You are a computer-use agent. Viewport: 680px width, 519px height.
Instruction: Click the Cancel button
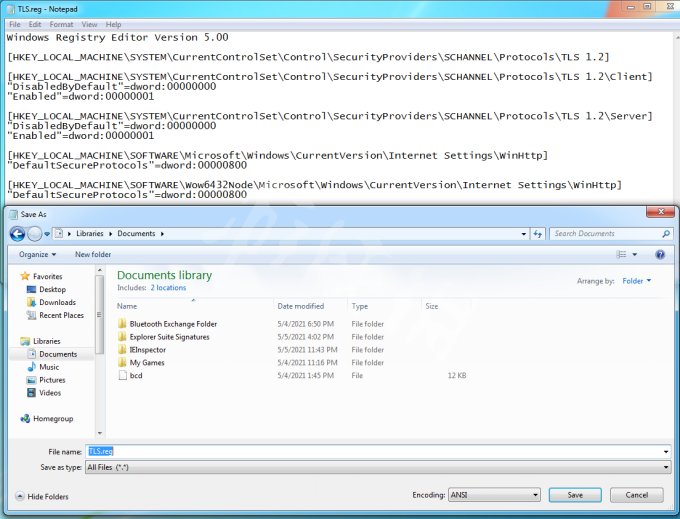point(636,495)
